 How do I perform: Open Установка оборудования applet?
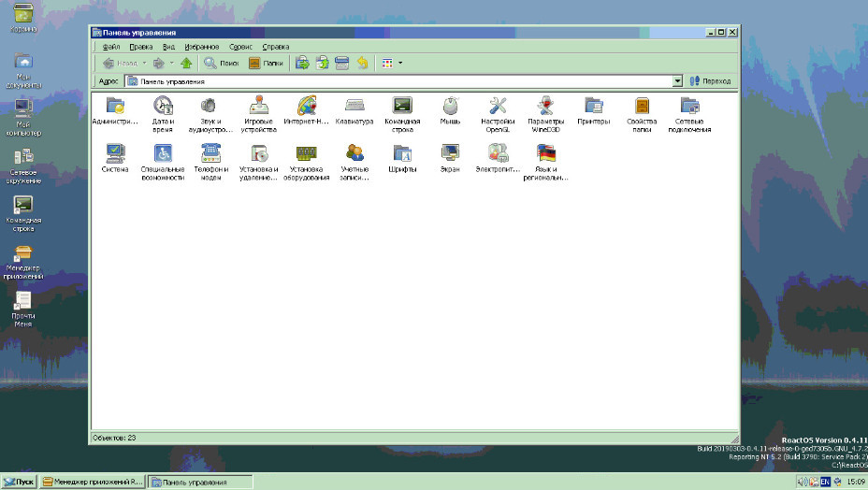coord(306,162)
